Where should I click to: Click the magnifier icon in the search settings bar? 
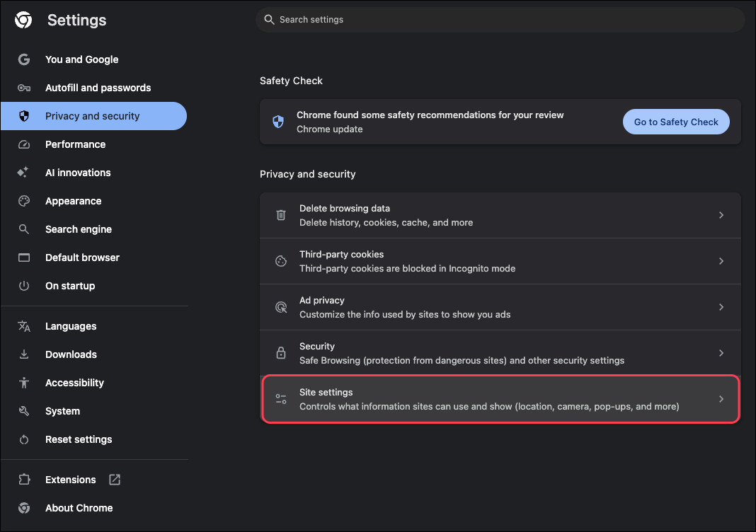click(269, 20)
